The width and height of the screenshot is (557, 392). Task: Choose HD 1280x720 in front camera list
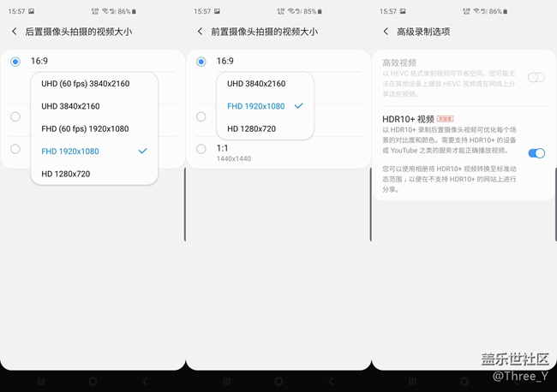click(x=265, y=128)
